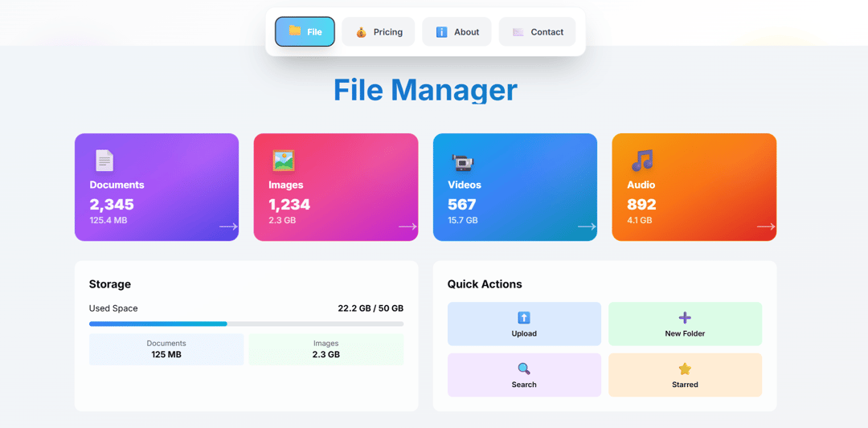Click the video camera icon on Videos card

click(x=463, y=162)
